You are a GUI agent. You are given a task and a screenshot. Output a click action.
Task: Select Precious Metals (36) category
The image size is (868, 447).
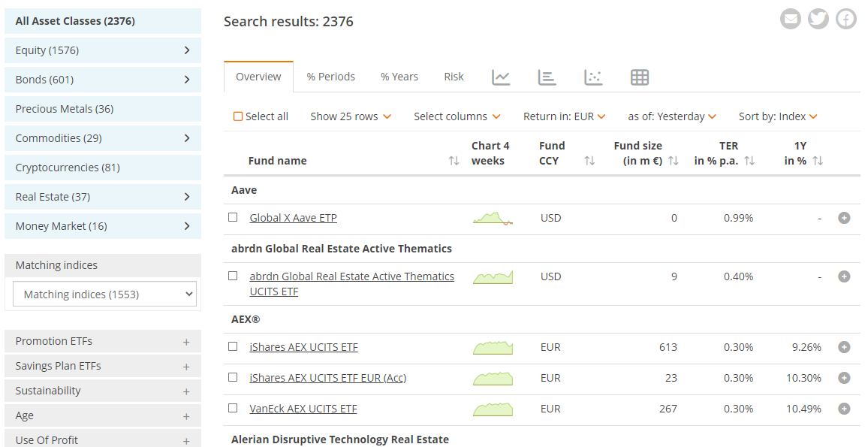pyautogui.click(x=103, y=109)
